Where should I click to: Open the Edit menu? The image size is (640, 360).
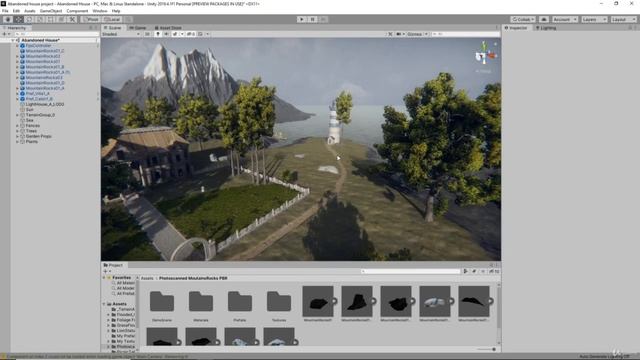(16, 11)
